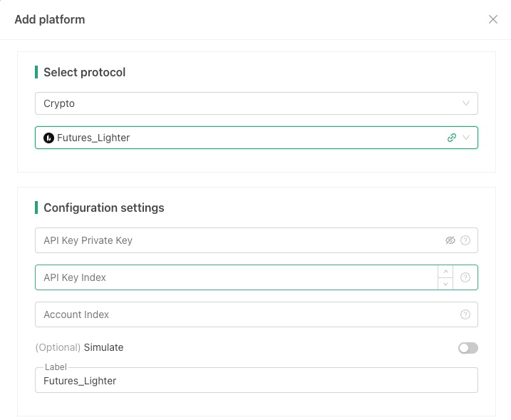Click help icon for API Key Private Key
The image size is (511, 420).
pyautogui.click(x=465, y=240)
